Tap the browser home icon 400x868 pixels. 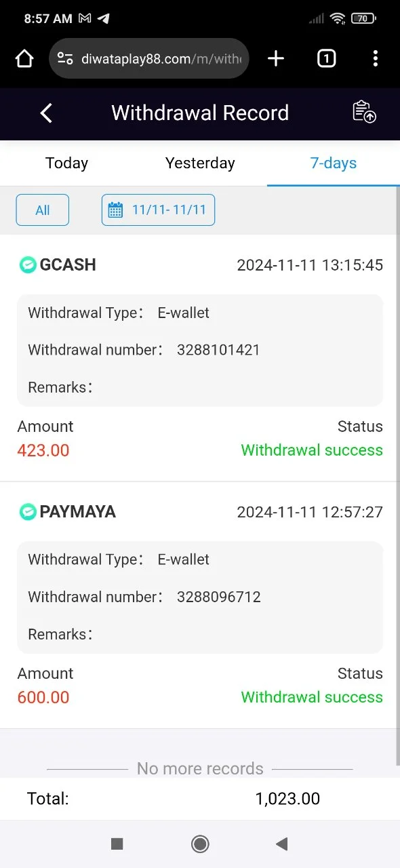click(24, 59)
